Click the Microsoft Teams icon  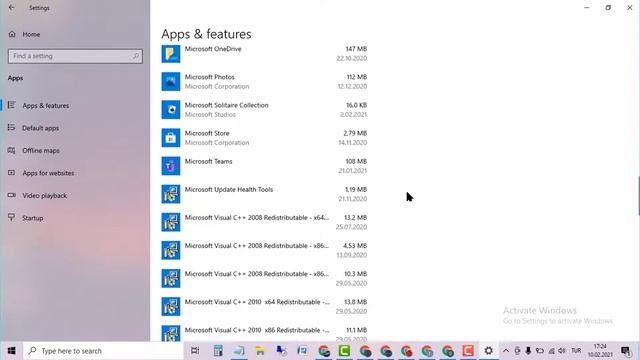(x=171, y=166)
